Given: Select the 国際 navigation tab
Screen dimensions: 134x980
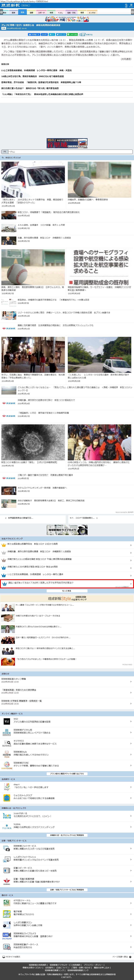Looking at the screenshot, I should [x=31, y=12].
